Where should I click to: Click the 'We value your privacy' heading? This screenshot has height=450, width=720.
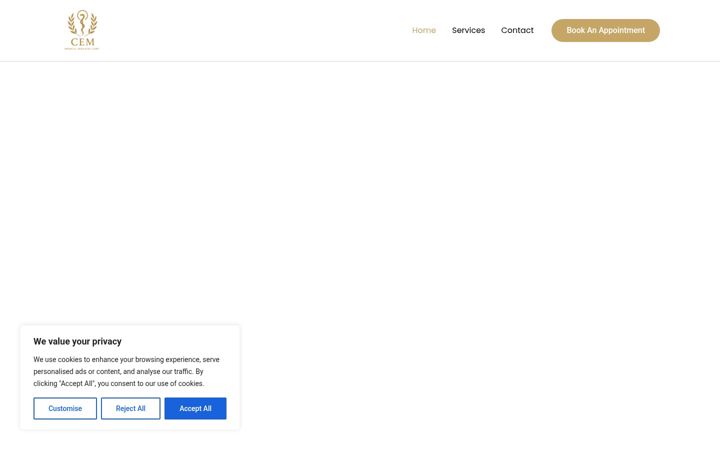[78, 341]
